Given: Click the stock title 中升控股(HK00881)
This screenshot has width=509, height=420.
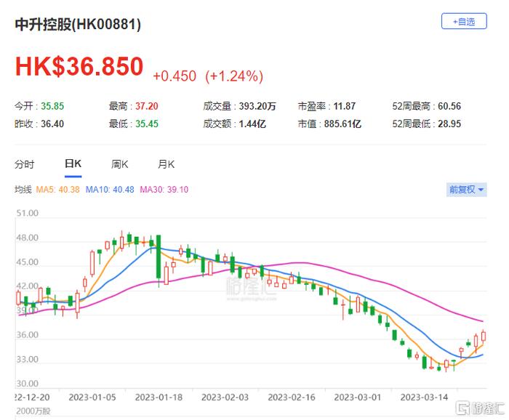Looking at the screenshot, I should tap(78, 24).
